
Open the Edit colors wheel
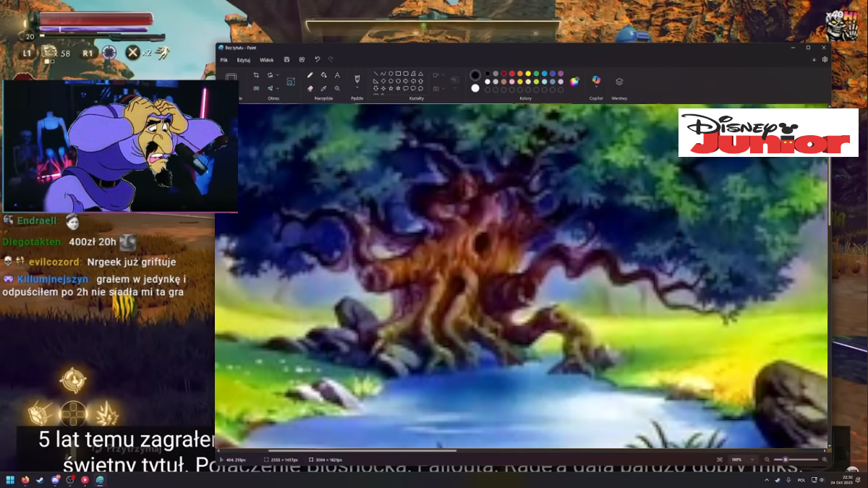pyautogui.click(x=574, y=81)
